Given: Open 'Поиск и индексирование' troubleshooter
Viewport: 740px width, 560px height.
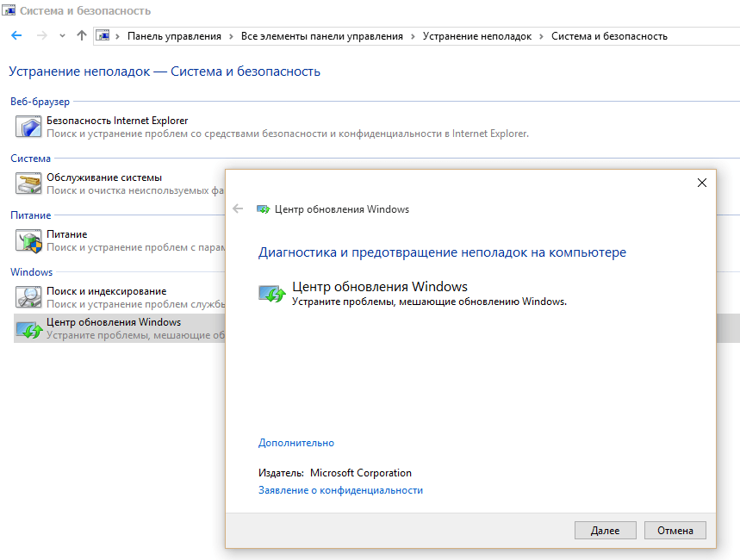Looking at the screenshot, I should click(107, 291).
